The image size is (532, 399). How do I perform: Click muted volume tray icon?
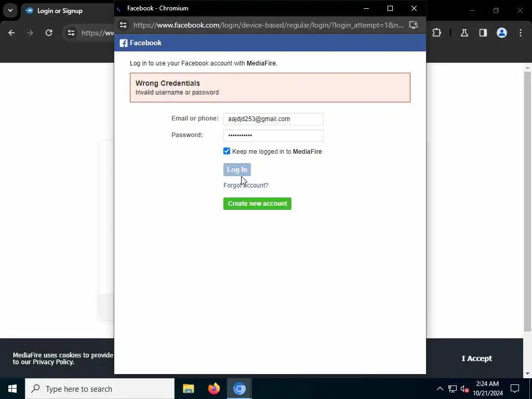click(465, 389)
